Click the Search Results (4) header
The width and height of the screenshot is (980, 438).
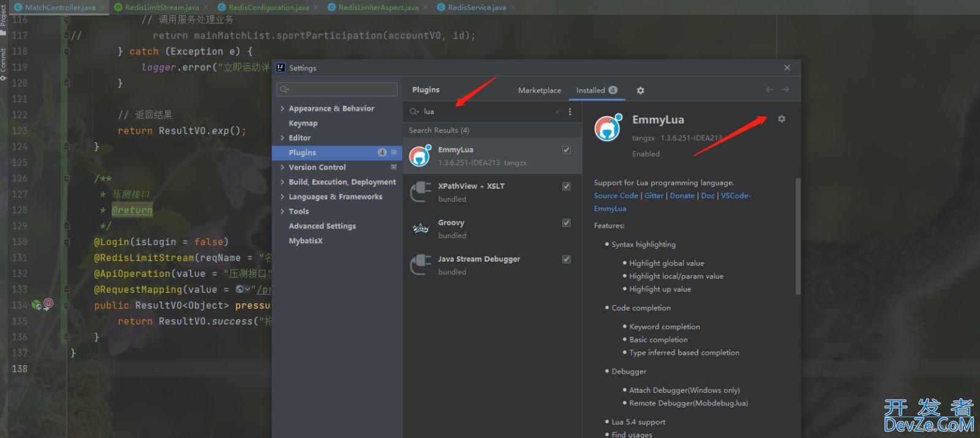point(439,130)
